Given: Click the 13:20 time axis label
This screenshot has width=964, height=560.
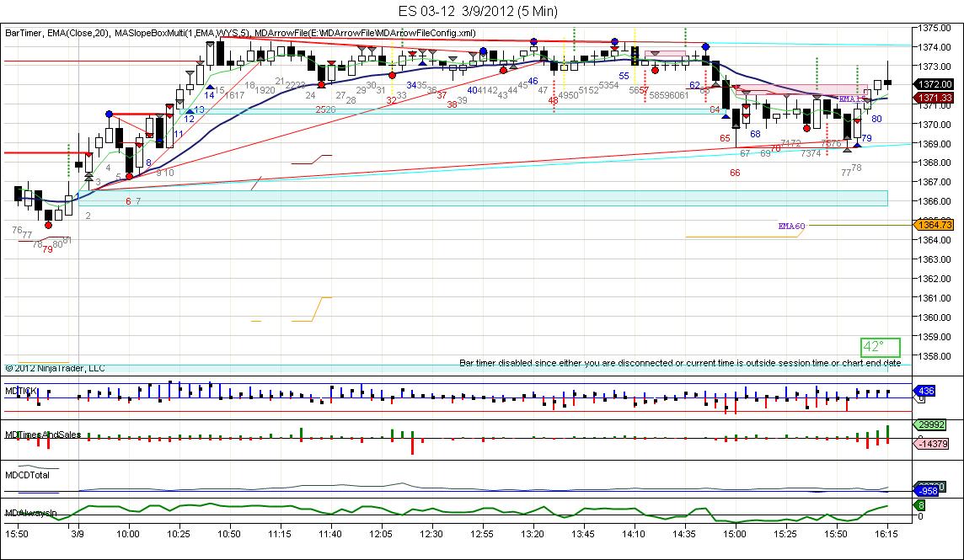Looking at the screenshot, I should tap(533, 534).
